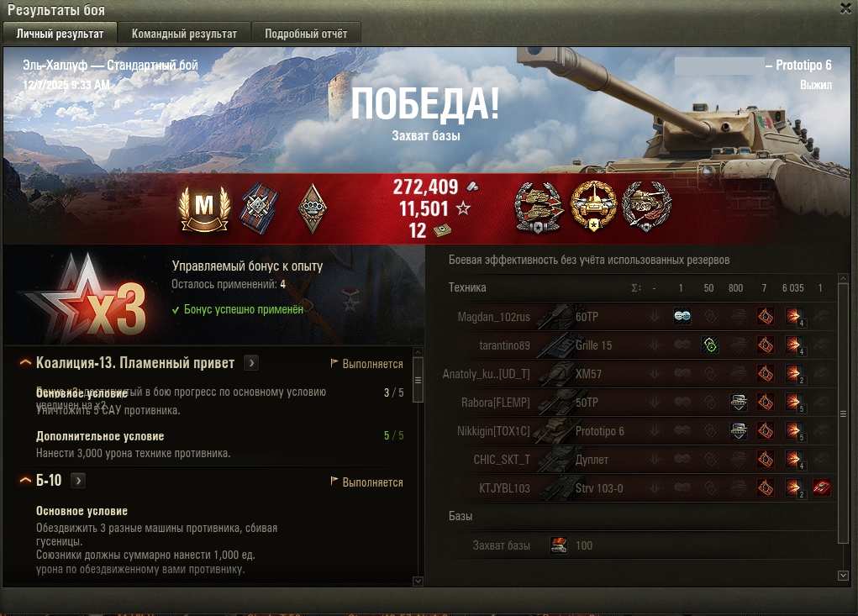
Task: Click the golden tank wreath achievement badge
Action: click(593, 206)
